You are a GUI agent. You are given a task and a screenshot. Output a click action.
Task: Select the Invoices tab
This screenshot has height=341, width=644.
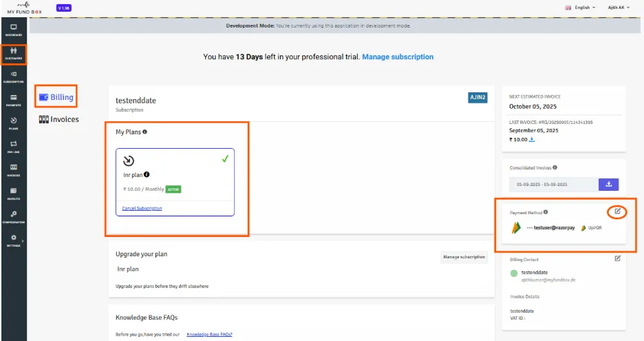click(x=58, y=119)
